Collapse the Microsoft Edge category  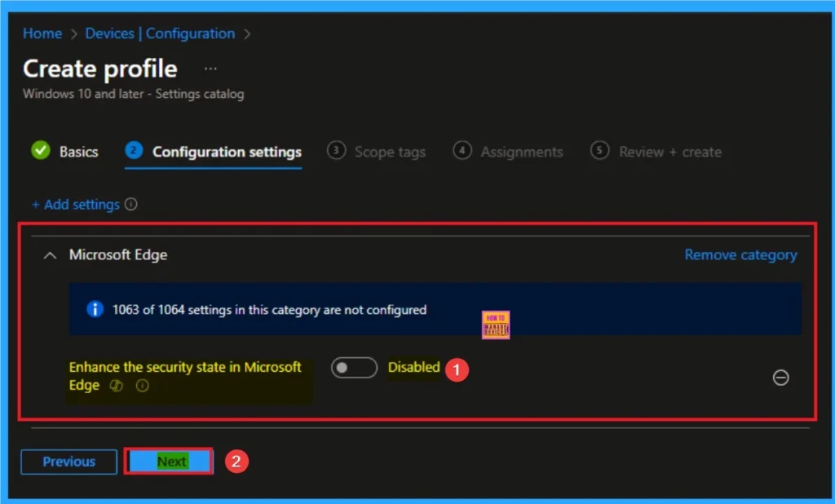[50, 255]
